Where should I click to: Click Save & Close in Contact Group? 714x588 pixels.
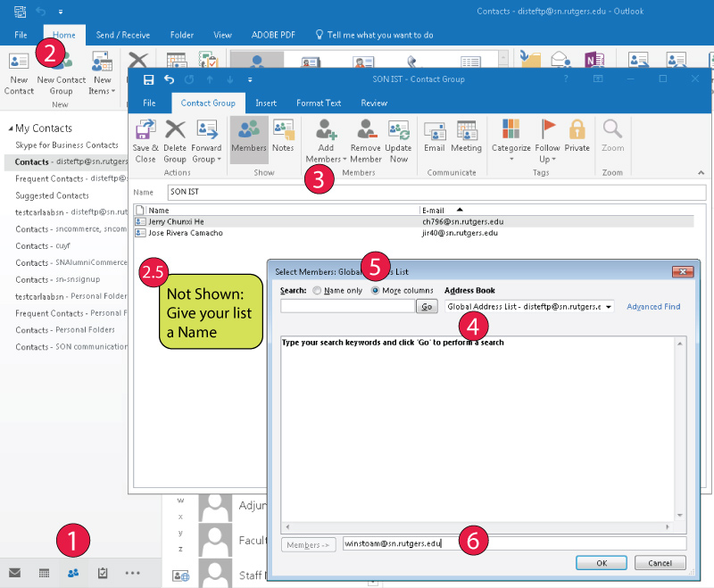pyautogui.click(x=145, y=141)
